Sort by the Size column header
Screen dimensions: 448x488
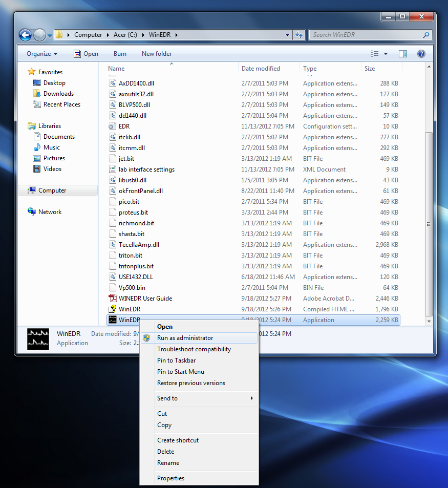pos(370,69)
